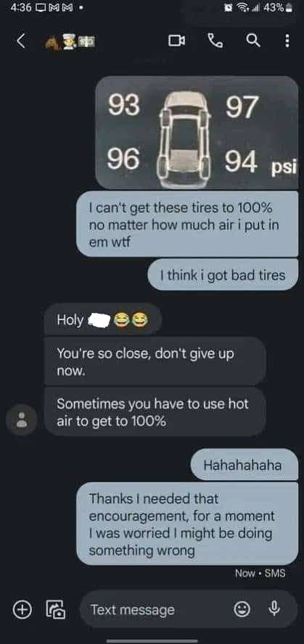The image size is (304, 644).
Task: Open the plus attachments button
Action: coord(22,609)
